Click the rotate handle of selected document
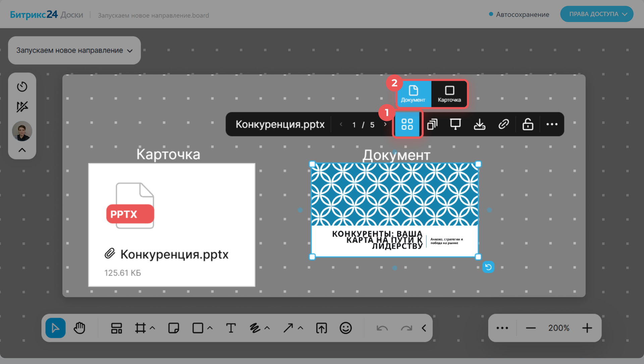 [488, 267]
